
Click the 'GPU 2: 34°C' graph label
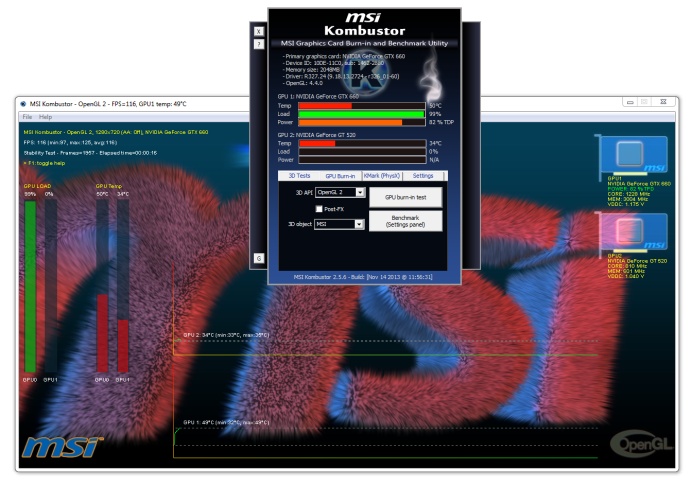pos(226,335)
